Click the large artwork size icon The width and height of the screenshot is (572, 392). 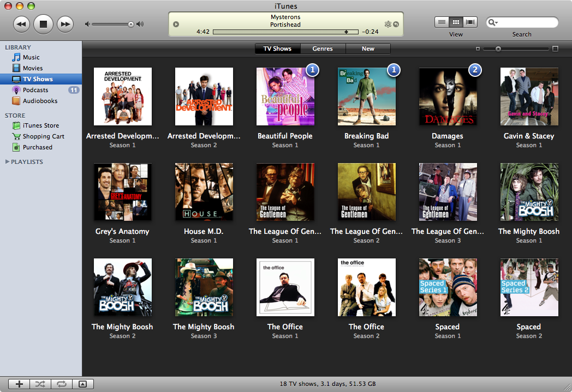click(555, 49)
